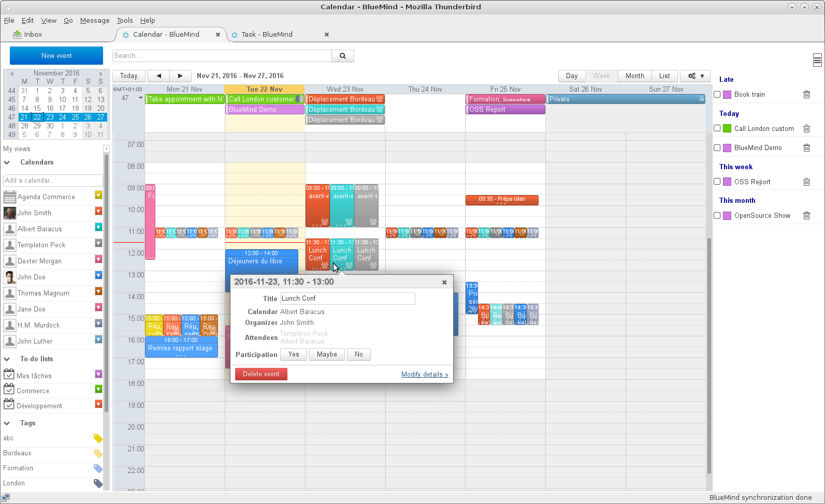
Task: Go to previous month in mini calendar
Action: [12, 73]
